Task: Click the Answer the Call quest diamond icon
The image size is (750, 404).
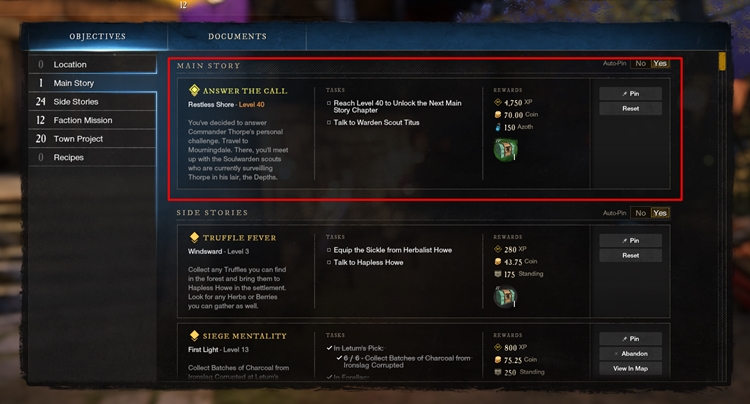Action: click(195, 91)
